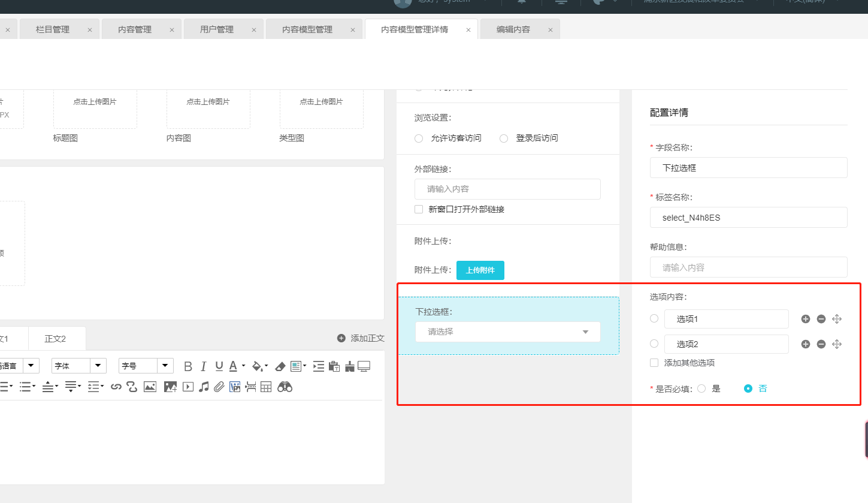Expand the 字体 font dropdown
868x503 pixels.
coord(79,366)
